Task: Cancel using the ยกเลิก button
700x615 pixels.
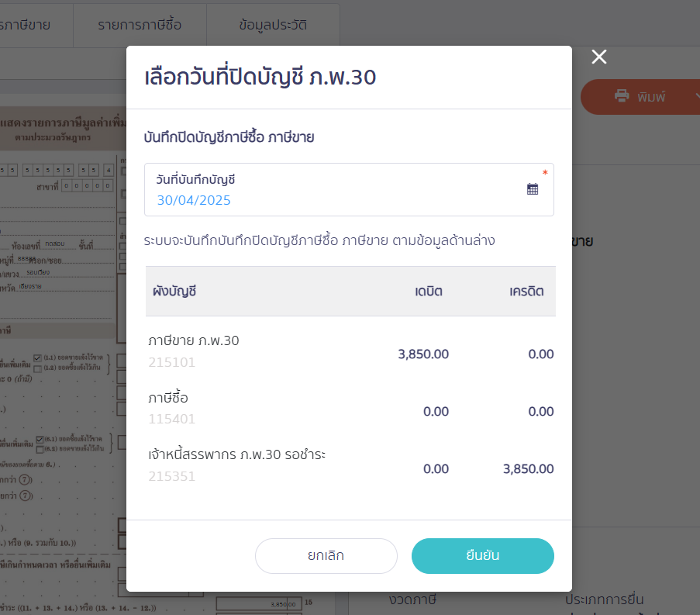Action: [326, 555]
